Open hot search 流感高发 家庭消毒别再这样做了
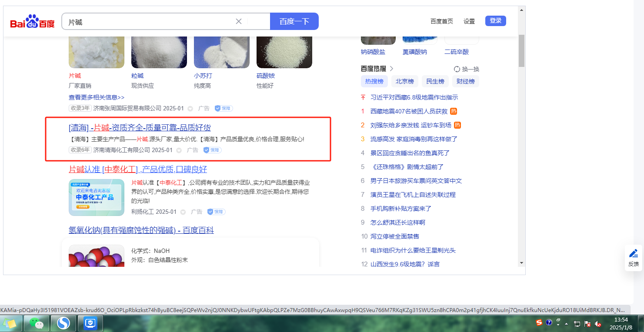This screenshot has width=644, height=332. pos(414,139)
